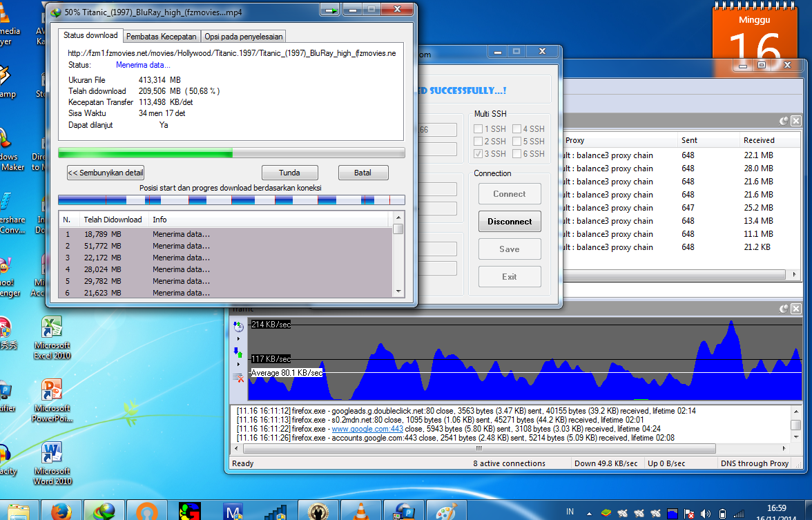
Task: Open the traffic time-interval icon in Proxifier
Action: pos(238,326)
